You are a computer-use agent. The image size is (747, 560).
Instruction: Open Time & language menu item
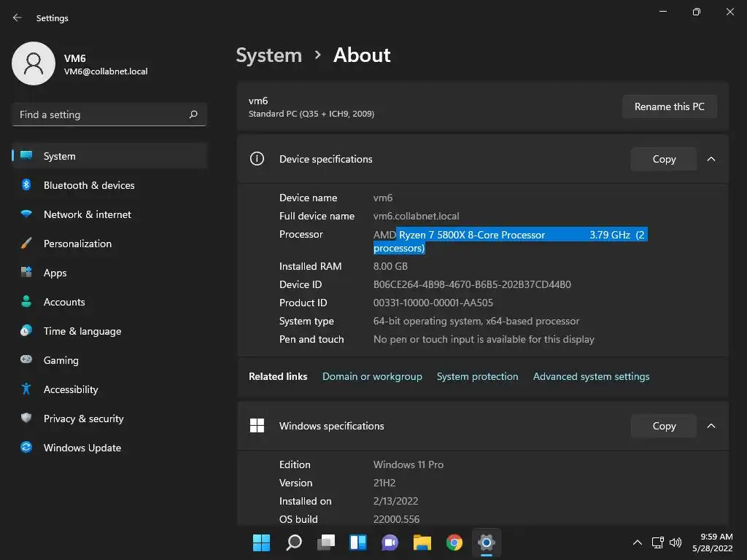(109, 331)
